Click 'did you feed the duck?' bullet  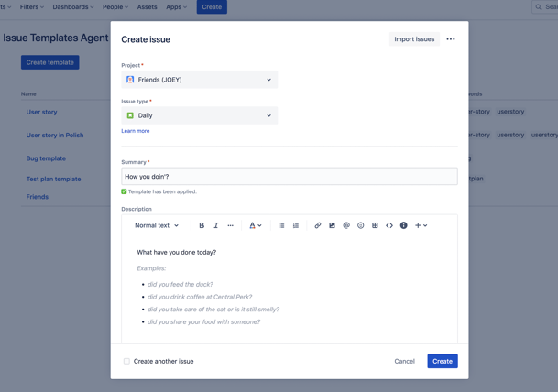(x=181, y=284)
